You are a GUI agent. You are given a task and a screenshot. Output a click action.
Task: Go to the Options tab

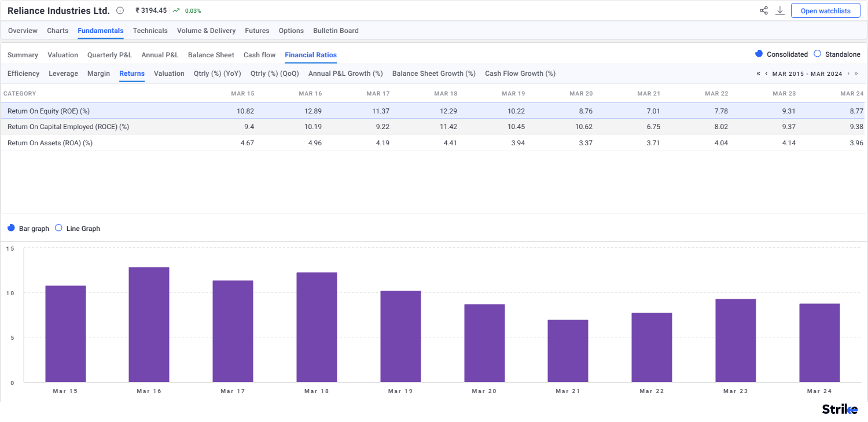click(x=291, y=31)
